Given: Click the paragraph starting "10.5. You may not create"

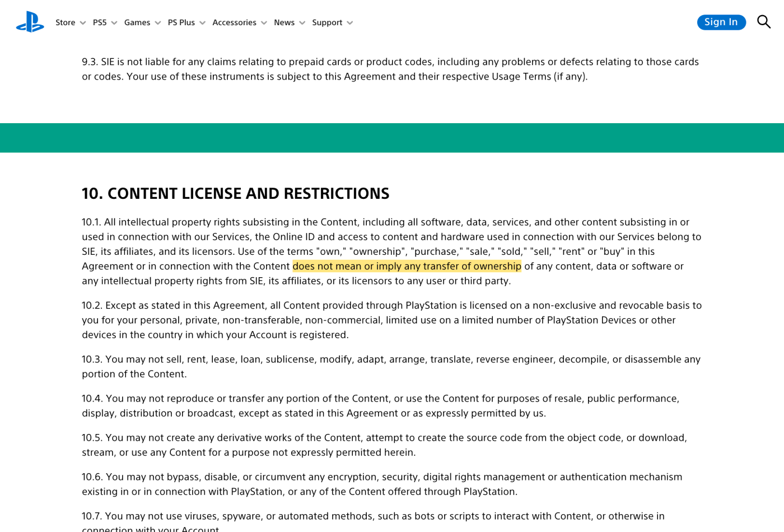Looking at the screenshot, I should 384,445.
